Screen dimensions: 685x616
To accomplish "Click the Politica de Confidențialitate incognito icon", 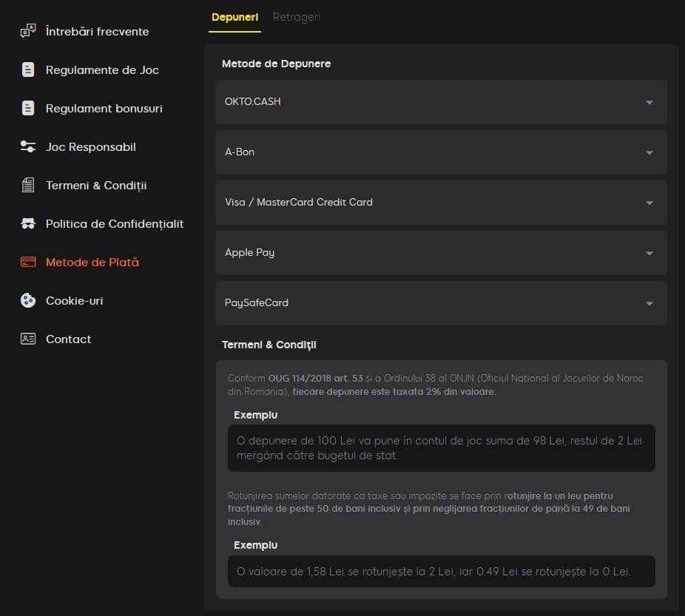I will tap(28, 224).
